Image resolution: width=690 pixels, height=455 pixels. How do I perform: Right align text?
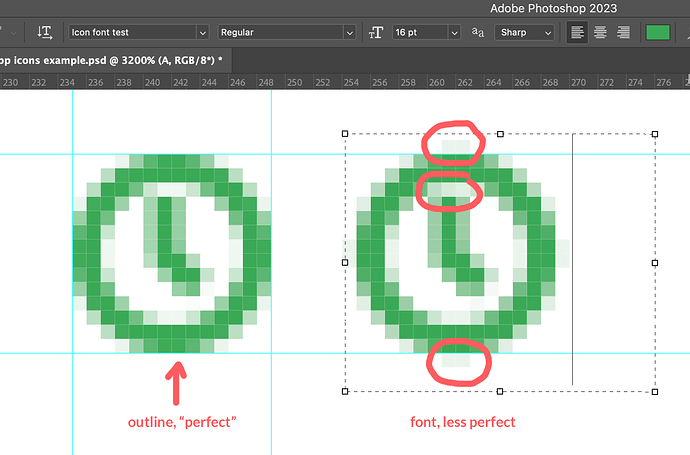pos(623,32)
